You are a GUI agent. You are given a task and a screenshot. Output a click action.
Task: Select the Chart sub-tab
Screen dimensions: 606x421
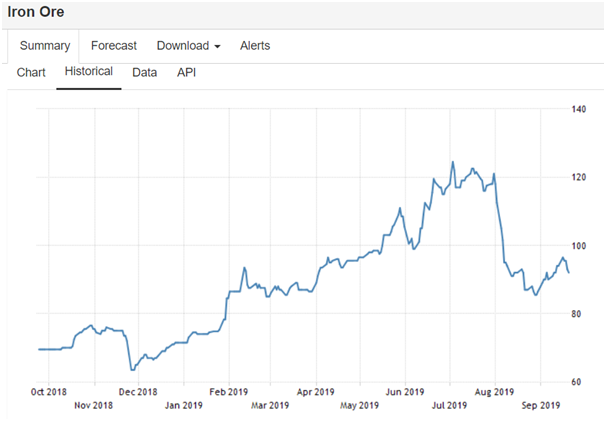(x=31, y=73)
